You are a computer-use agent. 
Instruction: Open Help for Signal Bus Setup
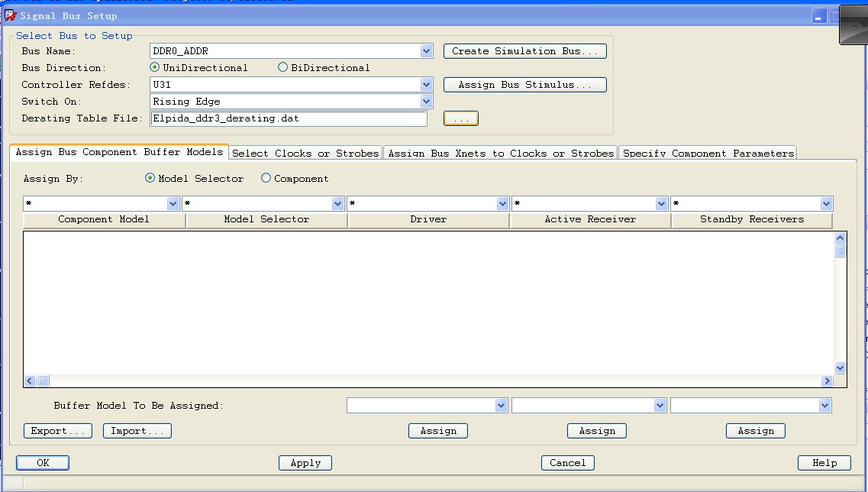pyautogui.click(x=824, y=463)
